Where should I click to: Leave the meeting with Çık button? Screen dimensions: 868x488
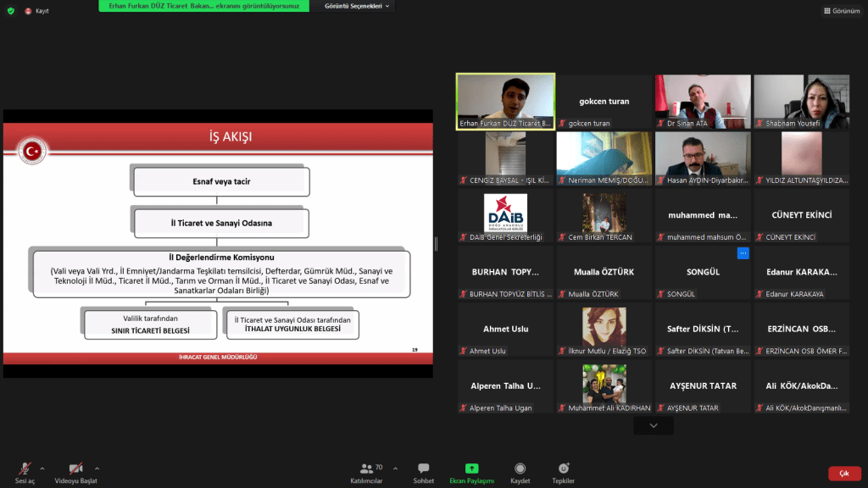(844, 474)
